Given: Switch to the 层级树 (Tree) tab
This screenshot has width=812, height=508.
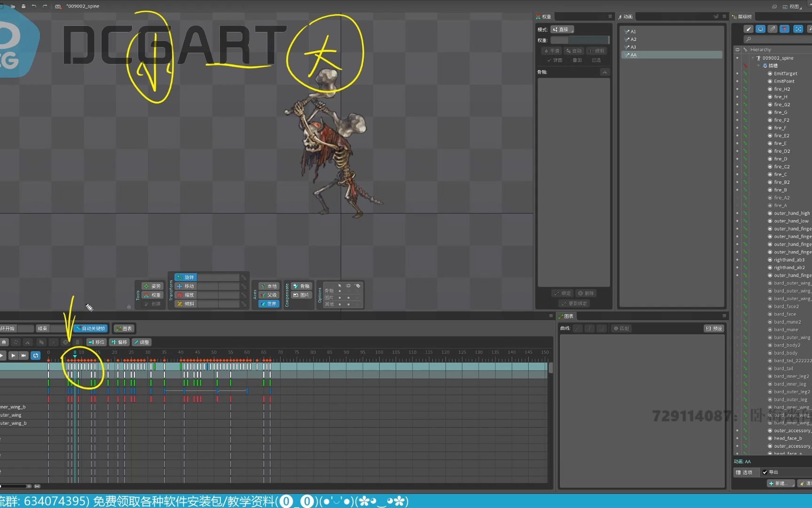Looking at the screenshot, I should point(742,16).
